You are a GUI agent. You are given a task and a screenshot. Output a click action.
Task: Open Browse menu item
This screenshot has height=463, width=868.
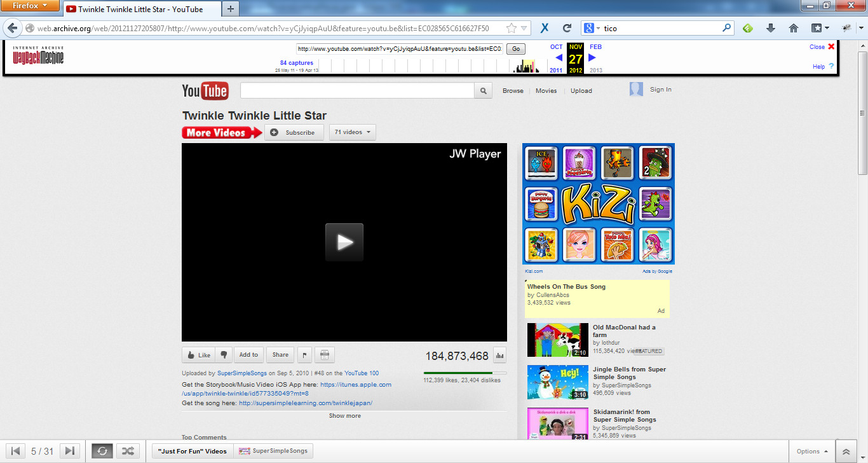pyautogui.click(x=513, y=91)
